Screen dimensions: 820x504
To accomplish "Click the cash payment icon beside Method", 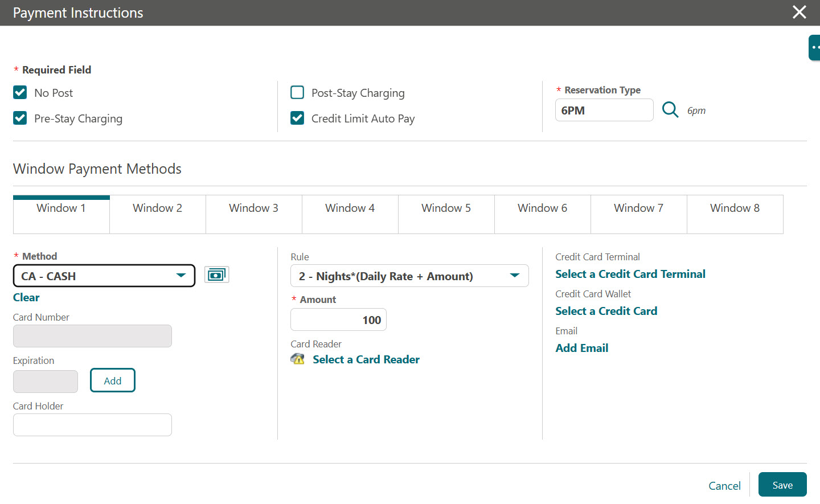I will [x=216, y=274].
